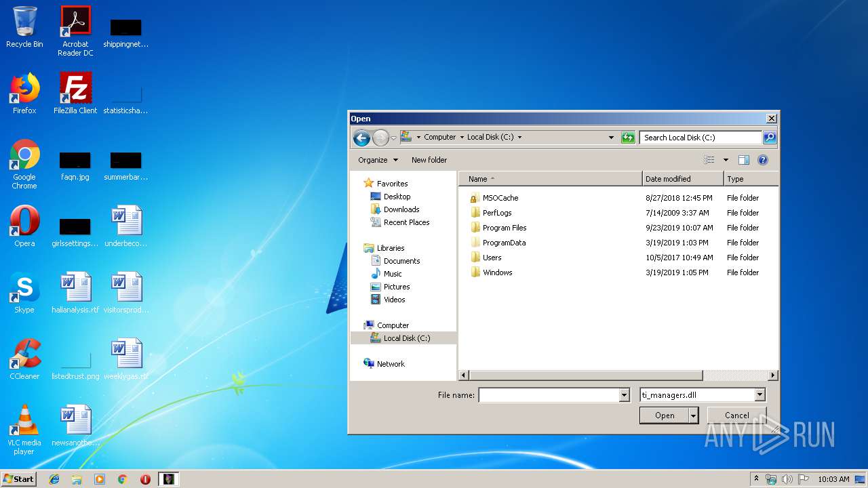Screen dimensions: 868x488
Task: Click the Forward arrow in Open dialog
Action: pos(380,138)
